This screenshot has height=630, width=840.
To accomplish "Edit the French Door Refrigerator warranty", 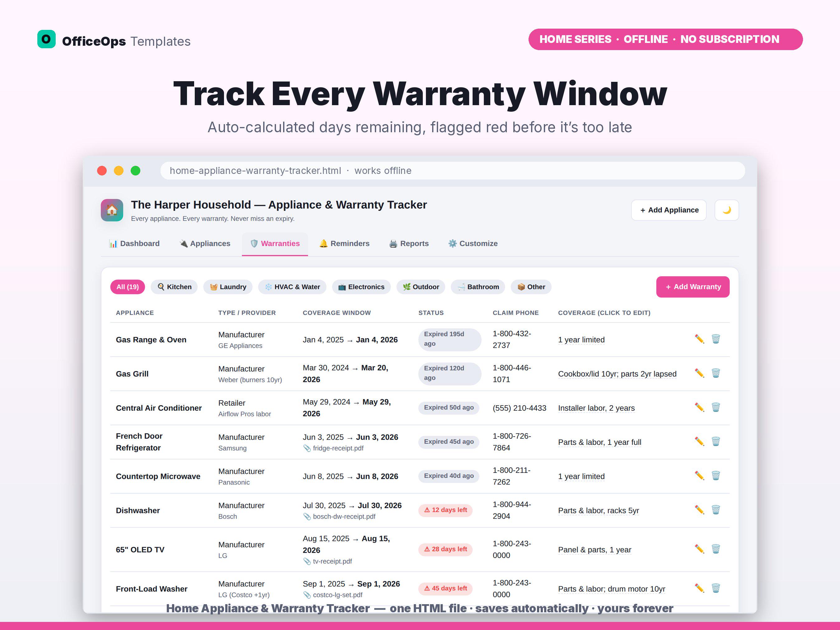I will click(699, 441).
